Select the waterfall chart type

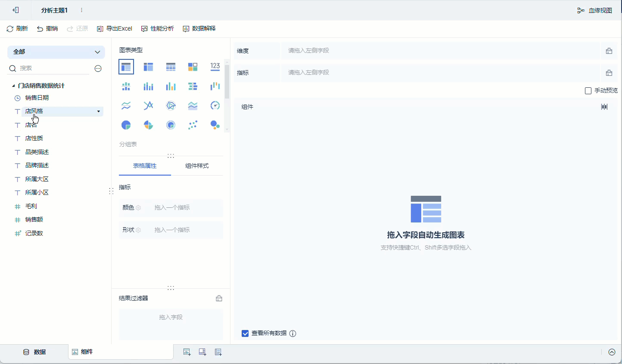point(215,86)
